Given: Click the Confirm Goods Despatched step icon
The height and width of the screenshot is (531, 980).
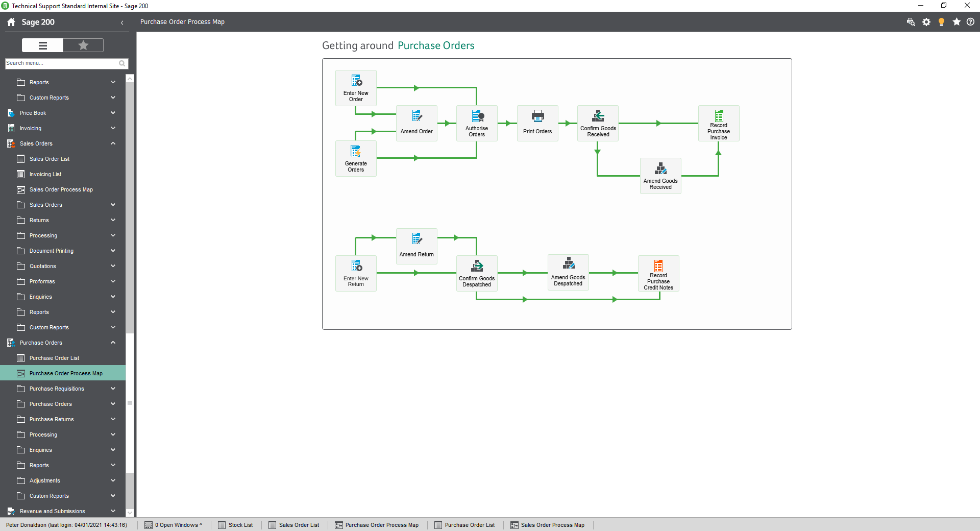Looking at the screenshot, I should (476, 273).
